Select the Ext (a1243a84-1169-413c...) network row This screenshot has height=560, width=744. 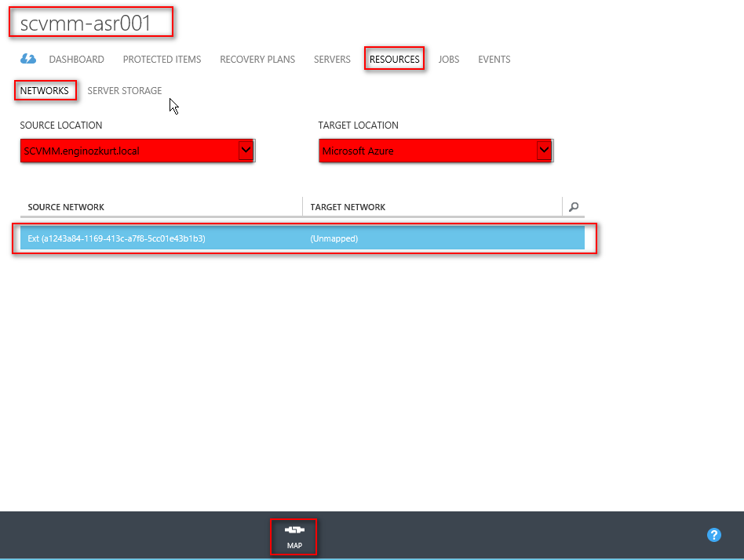coord(302,238)
